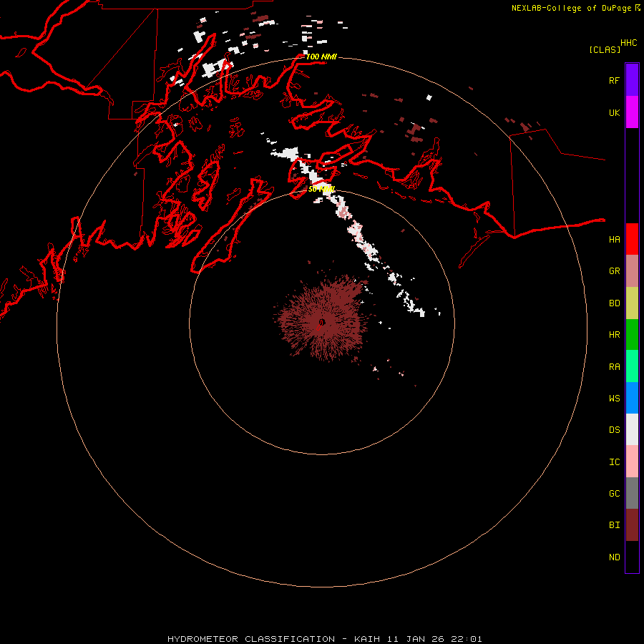644x644 pixels.
Task: Click the 50 NMI range ring label
Action: pos(321,190)
